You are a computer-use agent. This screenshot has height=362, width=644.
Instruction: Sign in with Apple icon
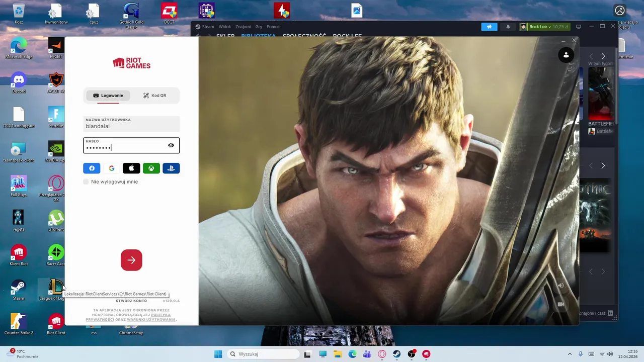tap(131, 168)
